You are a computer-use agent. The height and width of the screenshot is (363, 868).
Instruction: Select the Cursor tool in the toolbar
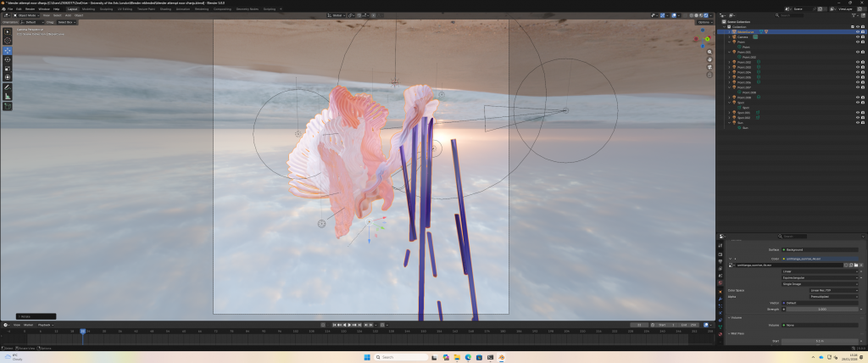(8, 41)
